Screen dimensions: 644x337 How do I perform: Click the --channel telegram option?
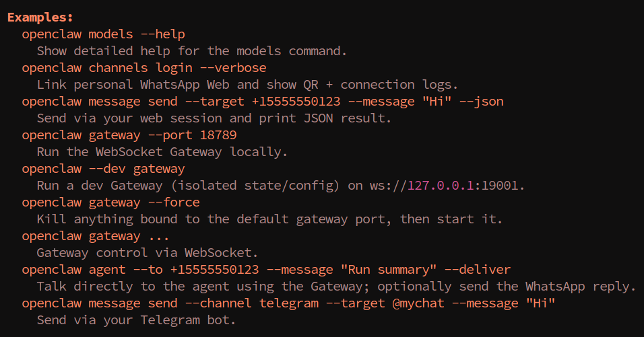point(252,303)
